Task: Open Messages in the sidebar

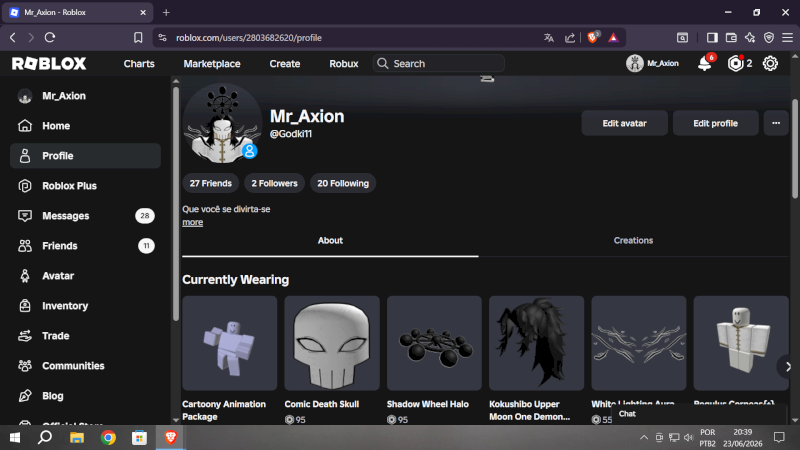Action: click(85, 216)
